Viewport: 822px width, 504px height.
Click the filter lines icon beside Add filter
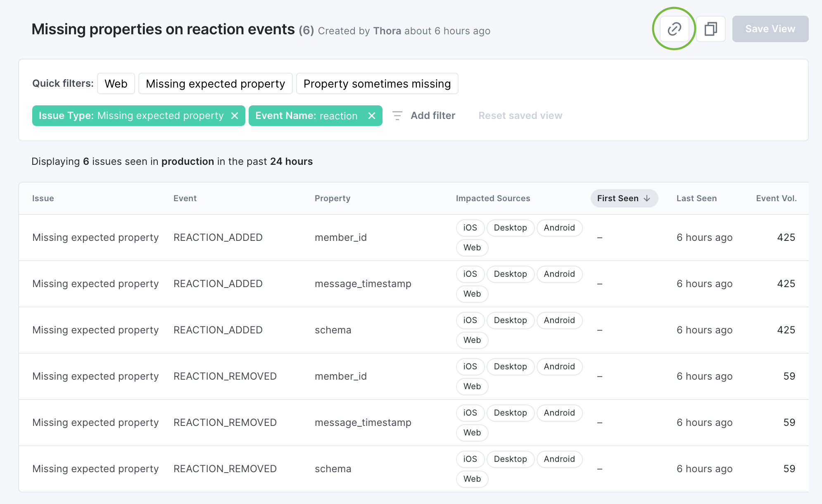click(x=397, y=116)
